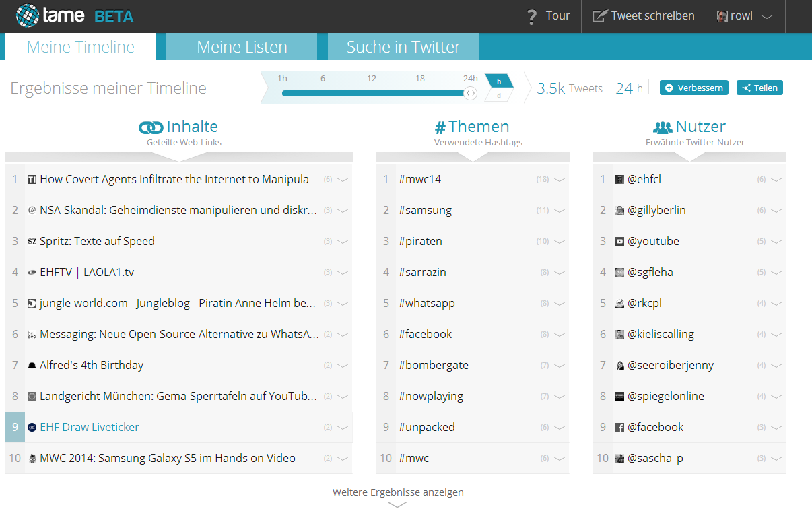Click the Inhalte chain-link icon

151,127
